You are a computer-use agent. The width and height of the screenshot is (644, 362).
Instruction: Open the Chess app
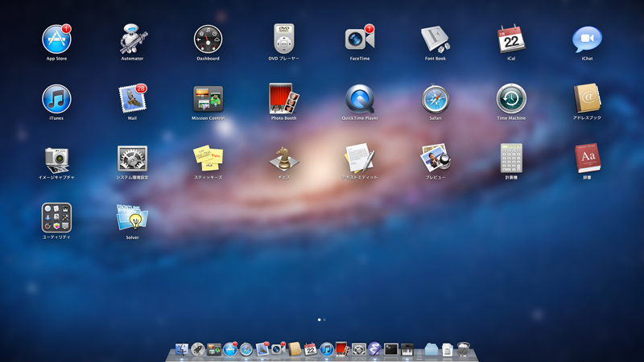pos(283,158)
